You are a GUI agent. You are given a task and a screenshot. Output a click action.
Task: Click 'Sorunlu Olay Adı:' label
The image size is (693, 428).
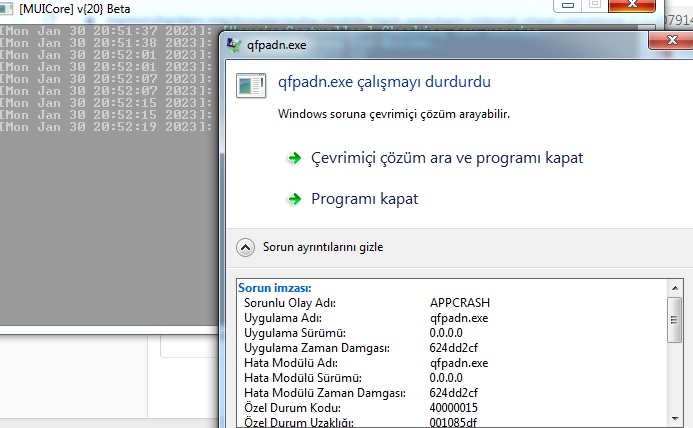[290, 303]
